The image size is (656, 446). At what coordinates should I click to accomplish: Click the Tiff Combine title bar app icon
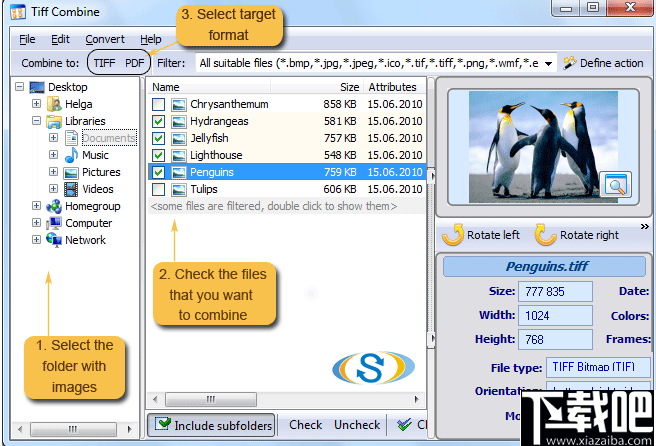18,12
